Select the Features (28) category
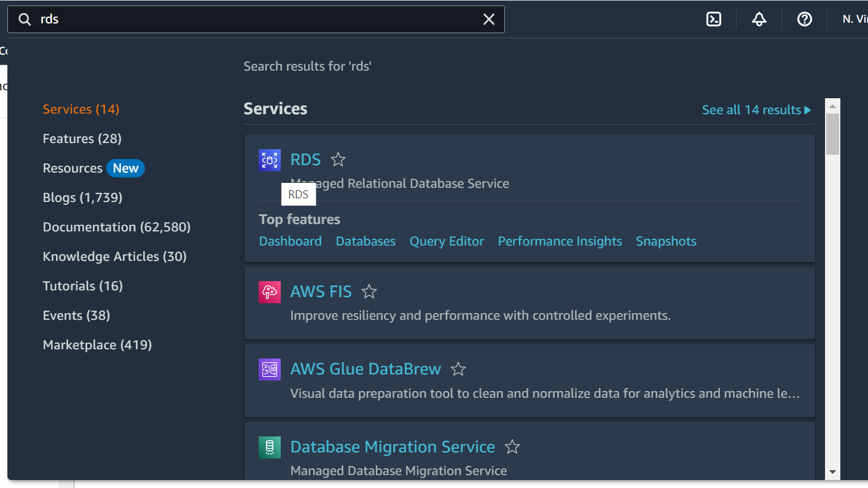This screenshot has height=488, width=868. click(x=82, y=139)
